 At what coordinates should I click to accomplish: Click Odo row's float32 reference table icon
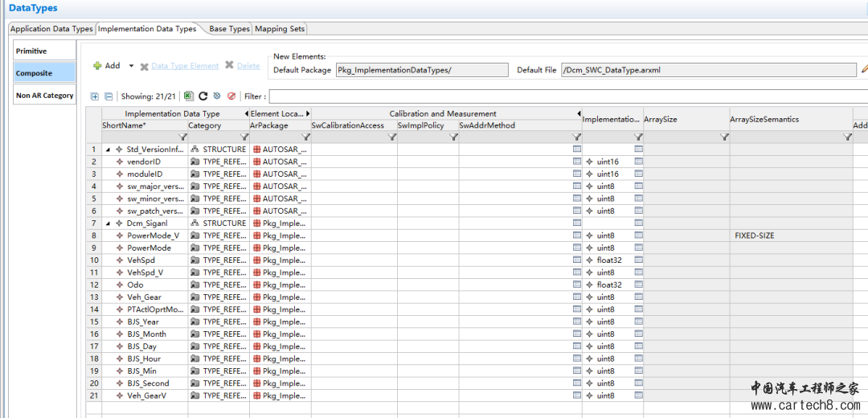[x=638, y=285]
